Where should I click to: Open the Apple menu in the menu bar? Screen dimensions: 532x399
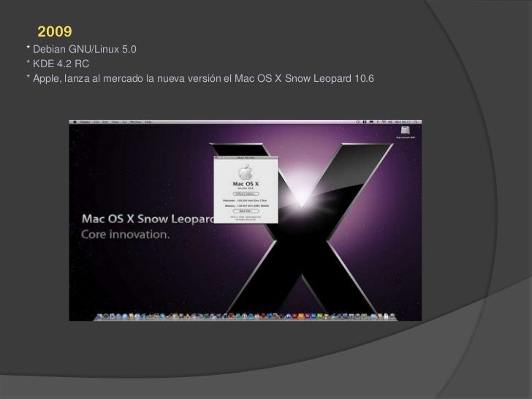tap(75, 122)
